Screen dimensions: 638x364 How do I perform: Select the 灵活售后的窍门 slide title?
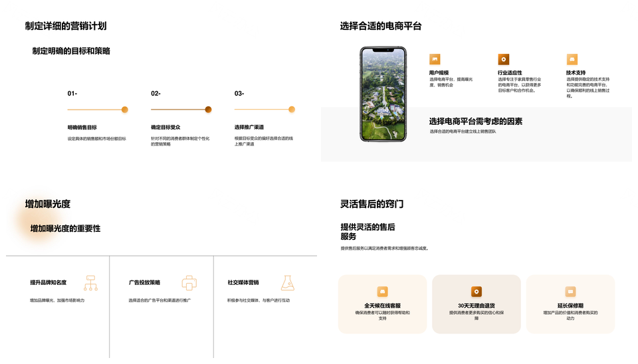pyautogui.click(x=372, y=204)
